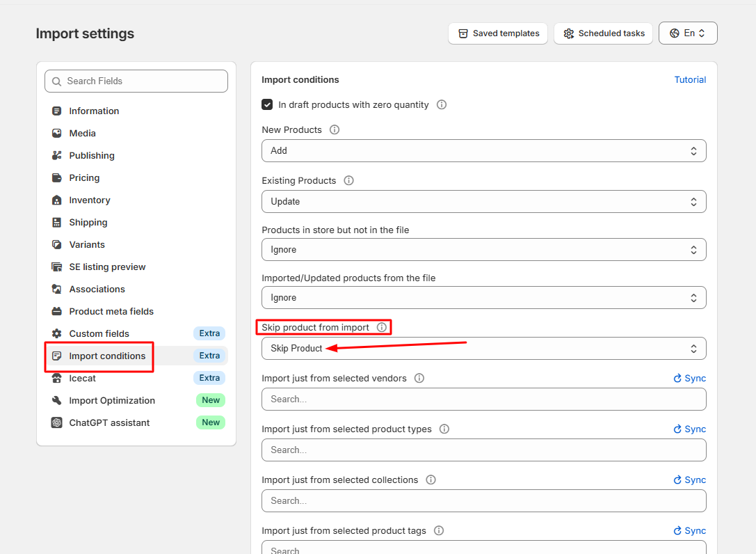This screenshot has width=756, height=554.
Task: Sync the selected collections list
Action: [x=689, y=480]
